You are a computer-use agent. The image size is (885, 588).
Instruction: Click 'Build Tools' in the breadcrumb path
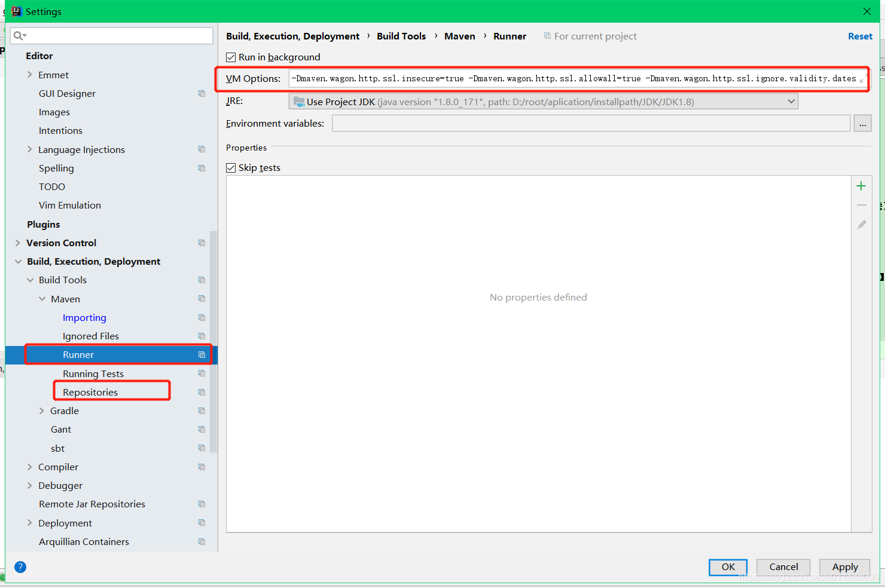click(x=401, y=36)
